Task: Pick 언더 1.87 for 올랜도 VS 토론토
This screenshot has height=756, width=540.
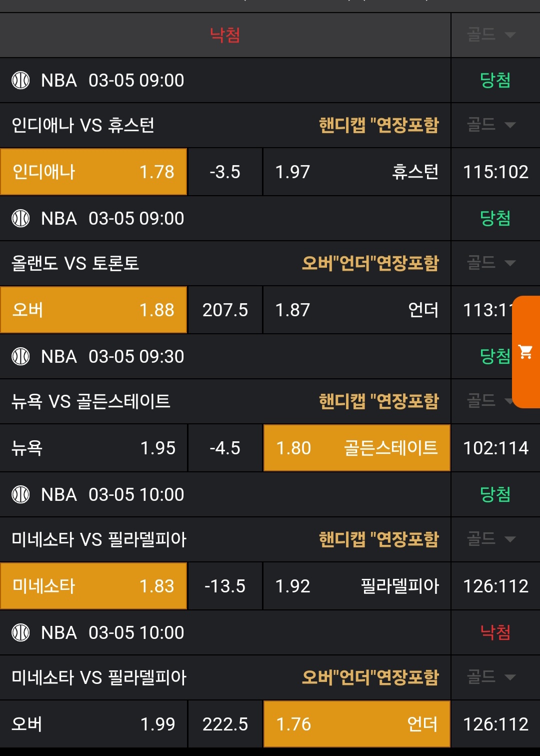Action: 356,310
